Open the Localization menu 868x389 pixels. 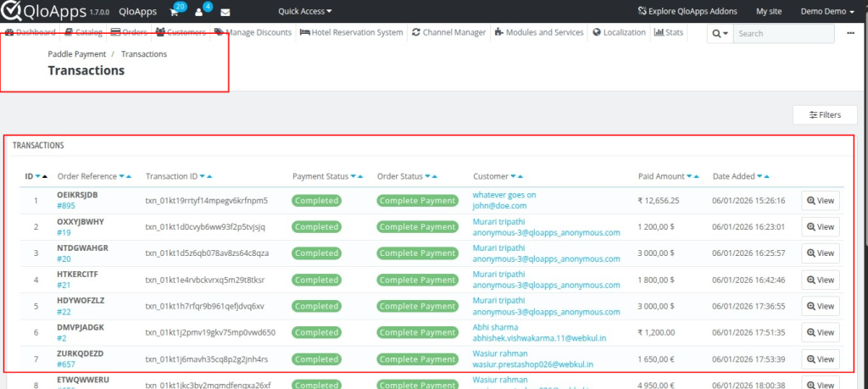619,33
